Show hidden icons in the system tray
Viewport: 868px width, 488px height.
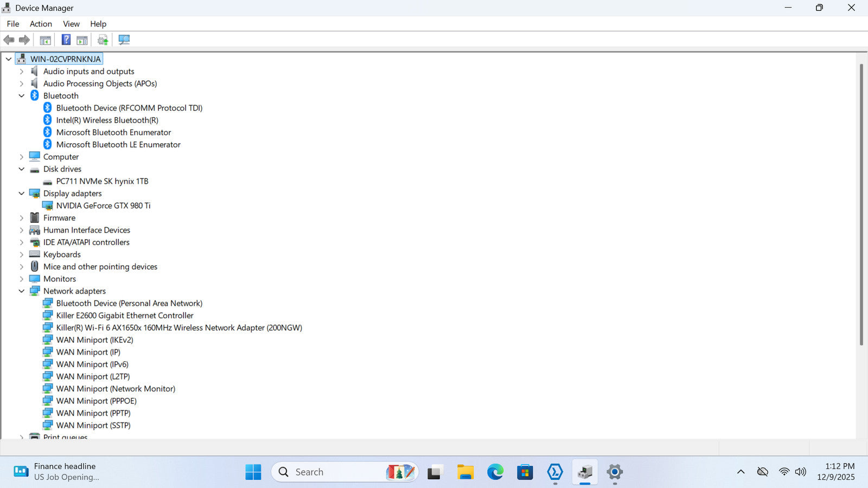point(741,472)
